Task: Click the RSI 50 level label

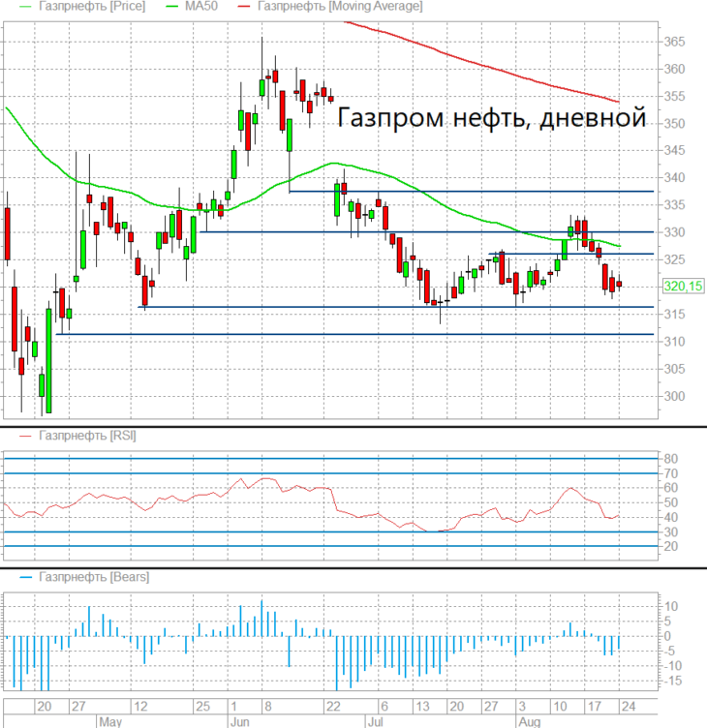Action: point(671,502)
